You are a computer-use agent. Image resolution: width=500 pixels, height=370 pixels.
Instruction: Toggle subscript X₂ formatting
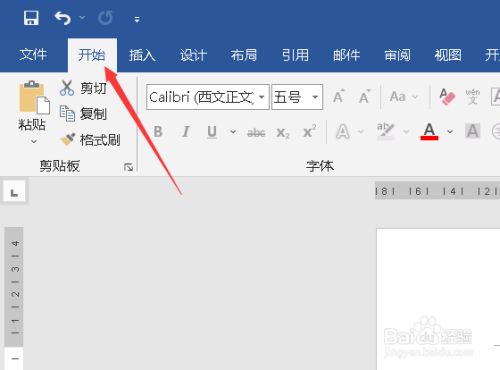pos(283,133)
